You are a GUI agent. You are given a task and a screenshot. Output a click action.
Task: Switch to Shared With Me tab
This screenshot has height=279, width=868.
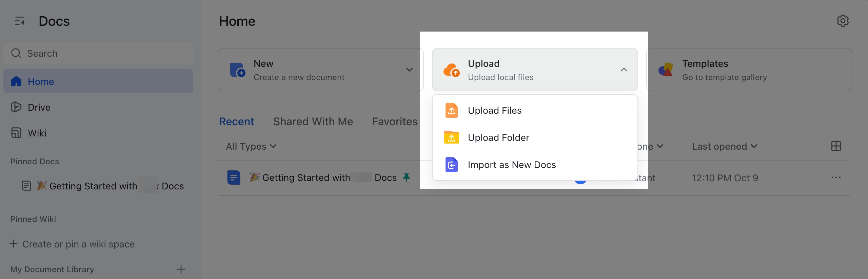313,122
